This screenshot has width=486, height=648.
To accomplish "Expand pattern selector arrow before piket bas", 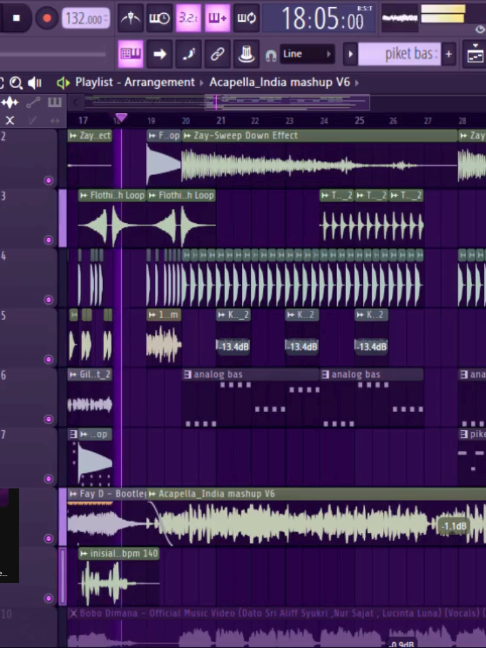I will click(x=350, y=54).
